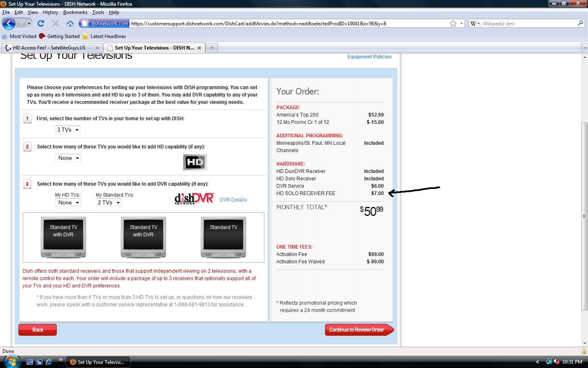Open the My HD TVs DVR dropdown

pos(68,202)
